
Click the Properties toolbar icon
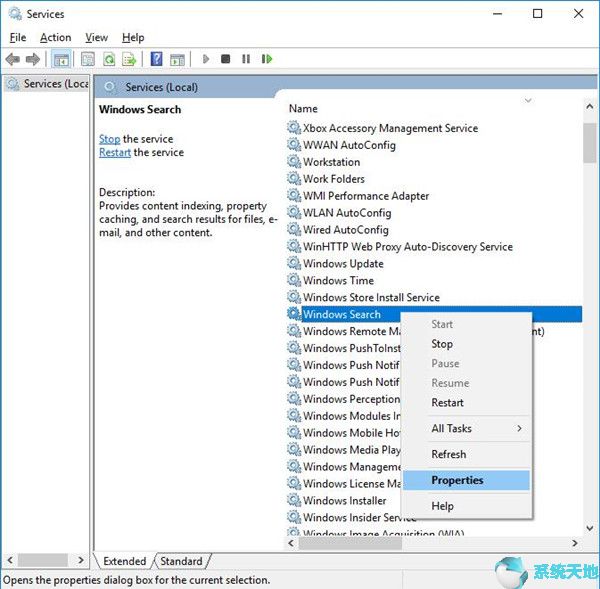point(88,59)
